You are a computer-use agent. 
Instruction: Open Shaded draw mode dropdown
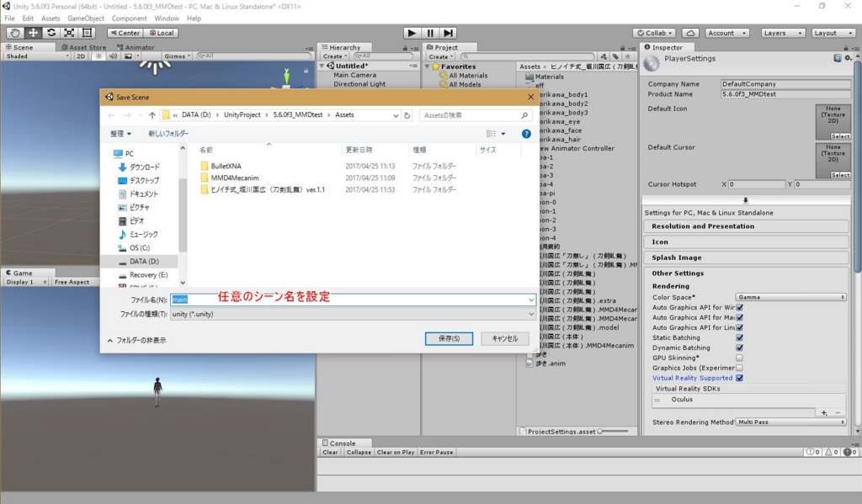click(37, 56)
